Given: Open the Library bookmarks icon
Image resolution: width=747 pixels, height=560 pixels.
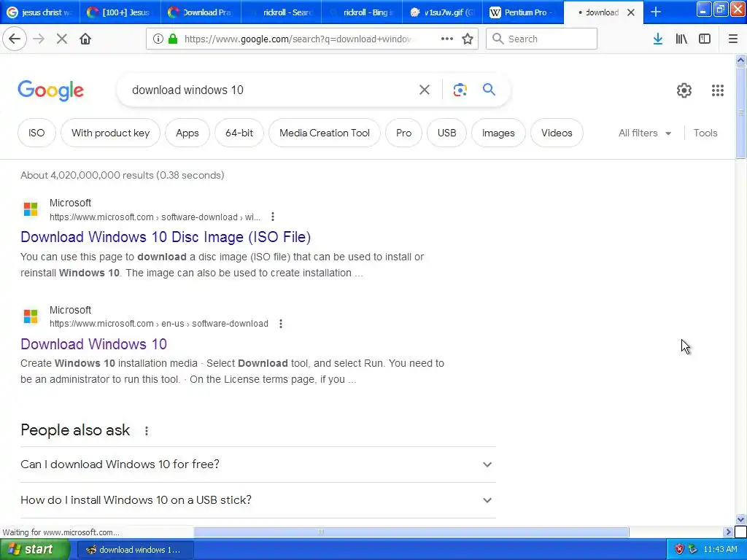Looking at the screenshot, I should (x=681, y=39).
